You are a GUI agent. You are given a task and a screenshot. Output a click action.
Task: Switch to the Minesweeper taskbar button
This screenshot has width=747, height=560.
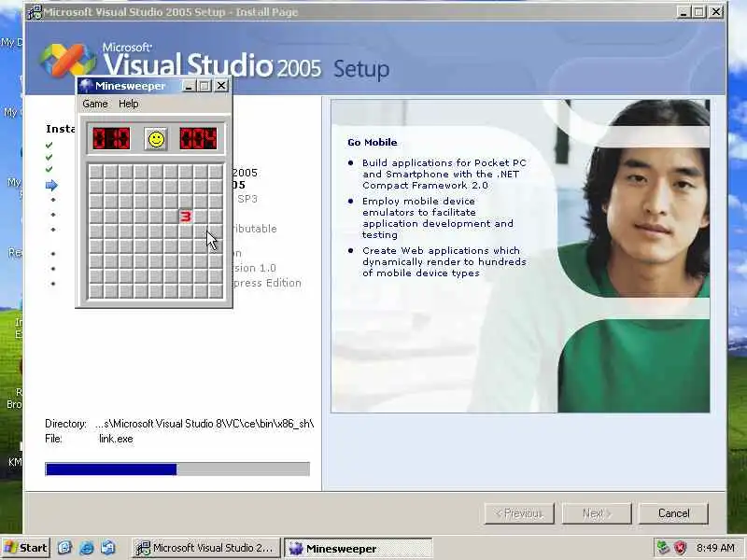tap(358, 549)
